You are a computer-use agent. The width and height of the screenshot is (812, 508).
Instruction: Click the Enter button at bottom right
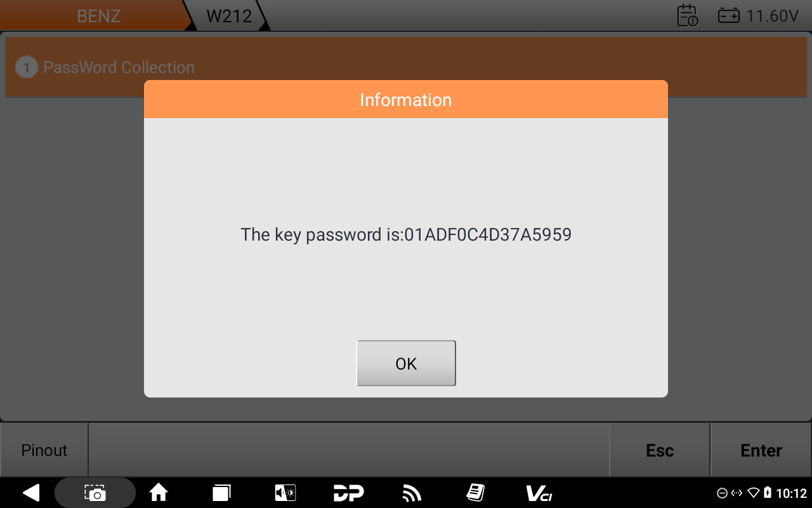(761, 450)
